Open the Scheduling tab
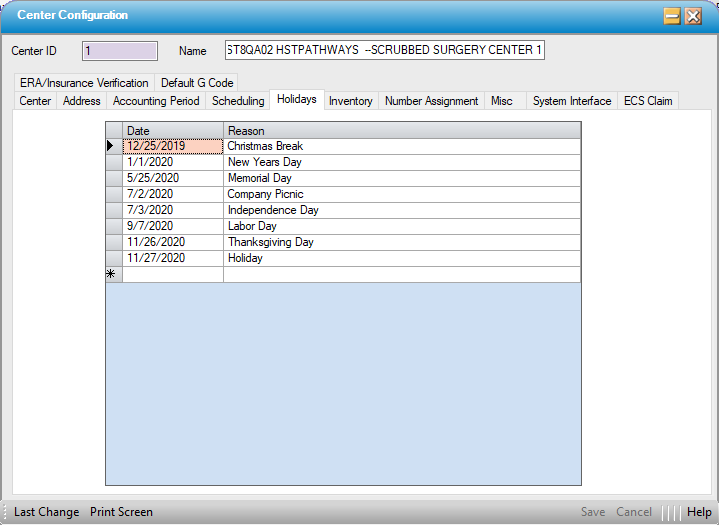 coord(238,101)
